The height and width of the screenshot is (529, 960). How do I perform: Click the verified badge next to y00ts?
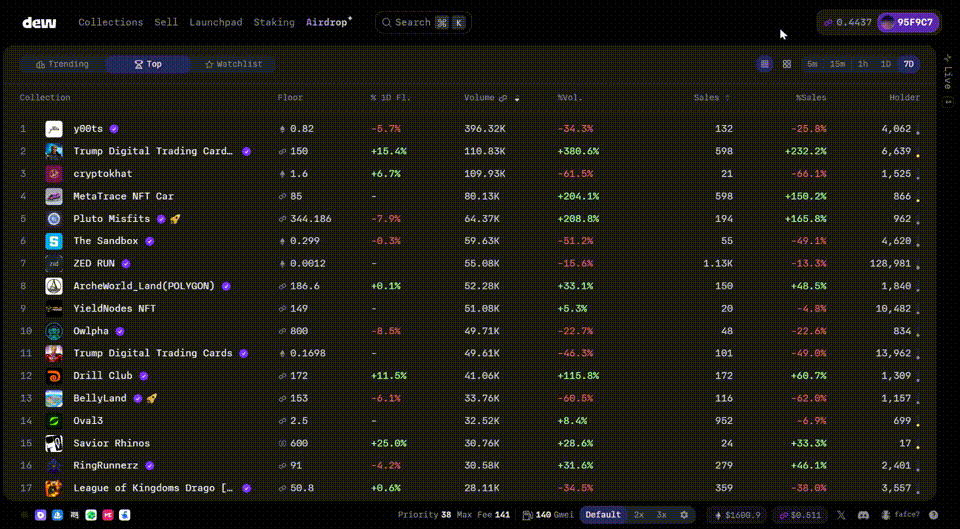(114, 129)
